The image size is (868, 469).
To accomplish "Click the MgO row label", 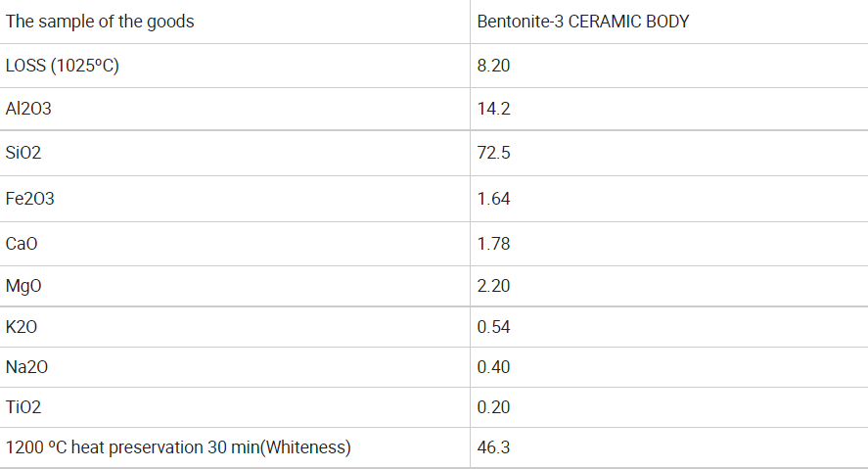I will pyautogui.click(x=24, y=286).
